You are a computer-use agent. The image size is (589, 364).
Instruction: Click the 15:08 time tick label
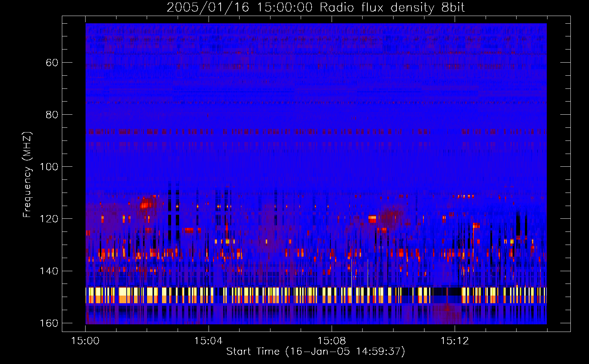pos(331,341)
